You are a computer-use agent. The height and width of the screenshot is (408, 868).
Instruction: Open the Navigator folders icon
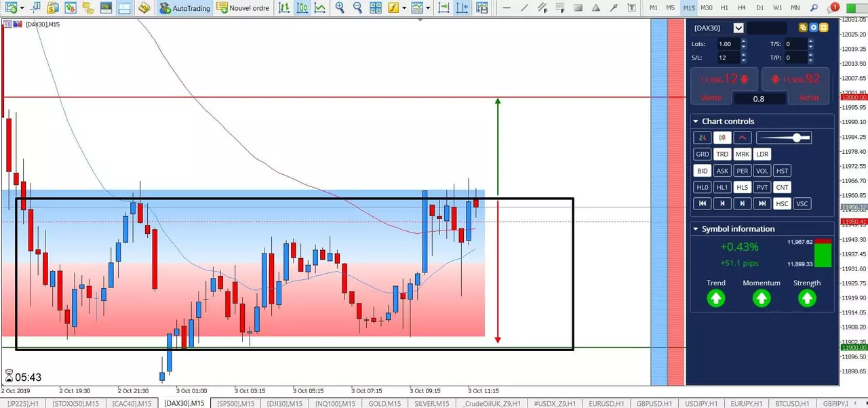tap(88, 8)
